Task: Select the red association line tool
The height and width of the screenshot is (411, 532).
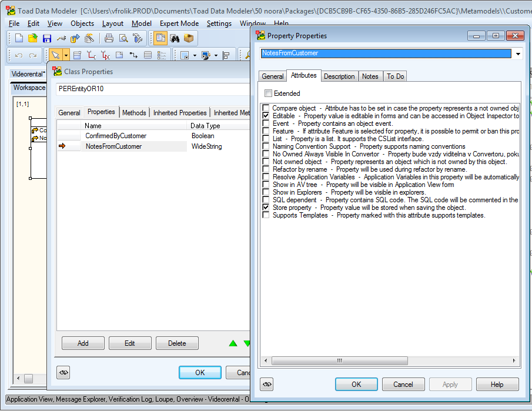Action: tap(91, 55)
